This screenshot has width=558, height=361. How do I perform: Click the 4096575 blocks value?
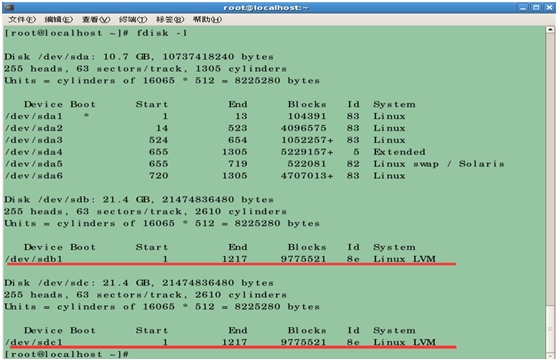[x=304, y=128]
